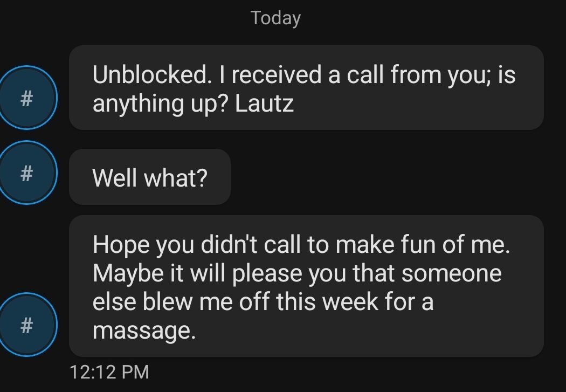Select the "Well what?" message bubble

149,177
